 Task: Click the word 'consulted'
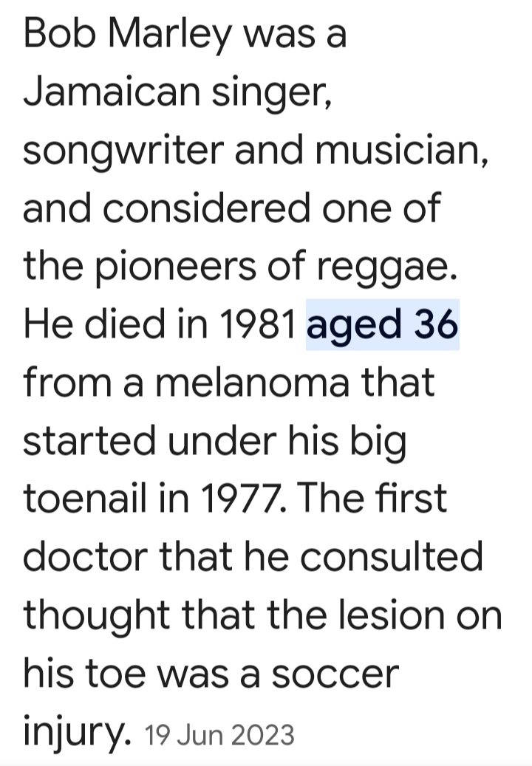click(392, 557)
